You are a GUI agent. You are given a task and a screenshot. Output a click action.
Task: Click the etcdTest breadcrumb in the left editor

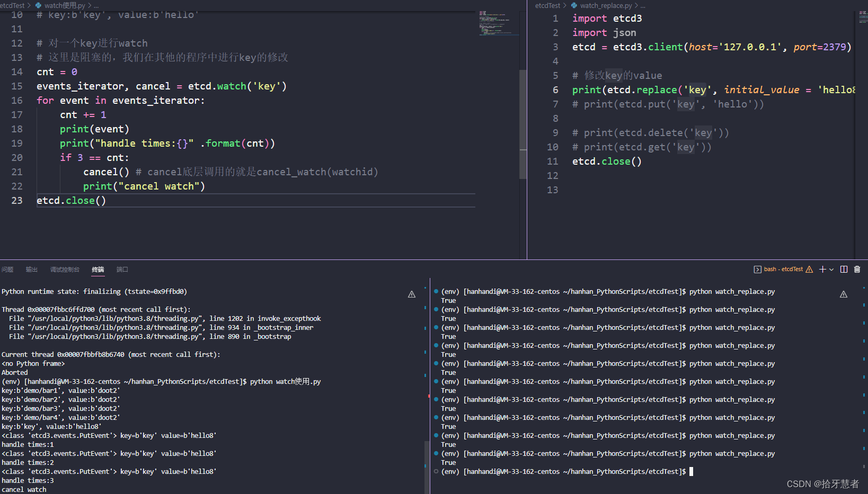[12, 5]
